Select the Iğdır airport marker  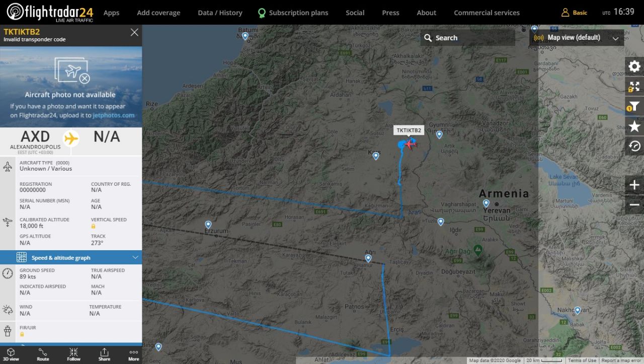(441, 222)
